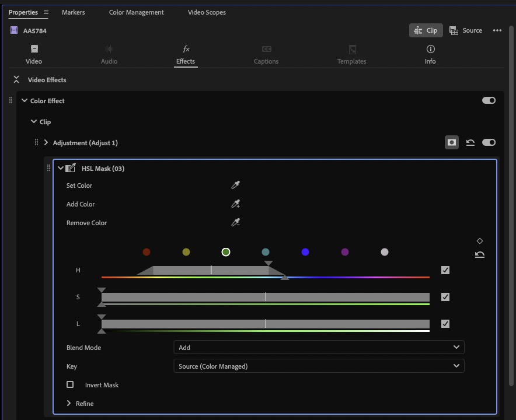Open the Properties panel hamburger menu
The height and width of the screenshot is (420, 516).
[46, 12]
